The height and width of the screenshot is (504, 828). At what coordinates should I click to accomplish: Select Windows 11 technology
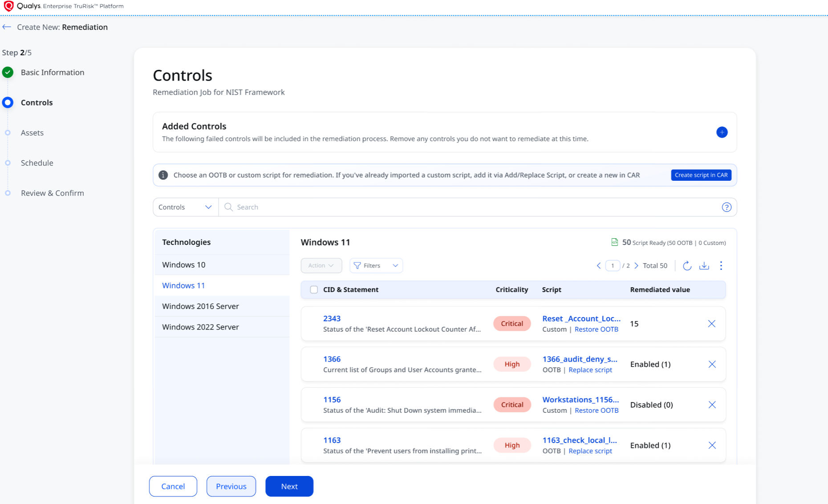pyautogui.click(x=222, y=285)
